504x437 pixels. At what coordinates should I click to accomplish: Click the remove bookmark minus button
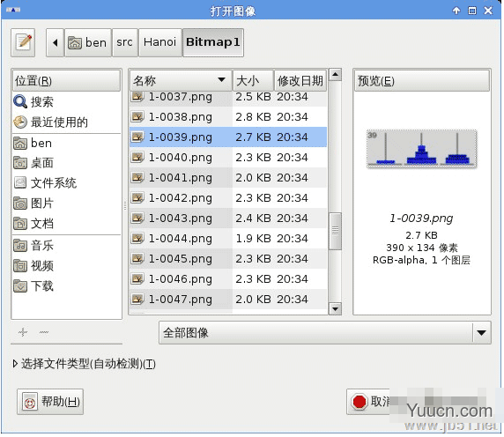tap(44, 332)
